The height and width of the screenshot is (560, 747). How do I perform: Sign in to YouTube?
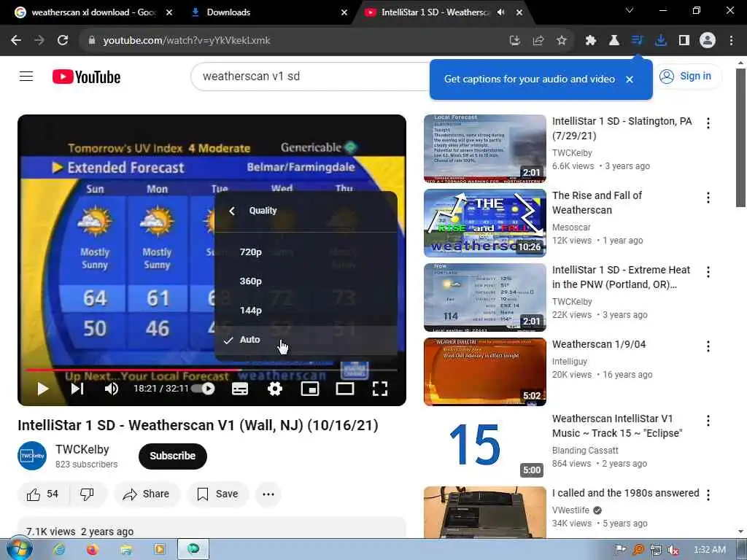tap(686, 76)
